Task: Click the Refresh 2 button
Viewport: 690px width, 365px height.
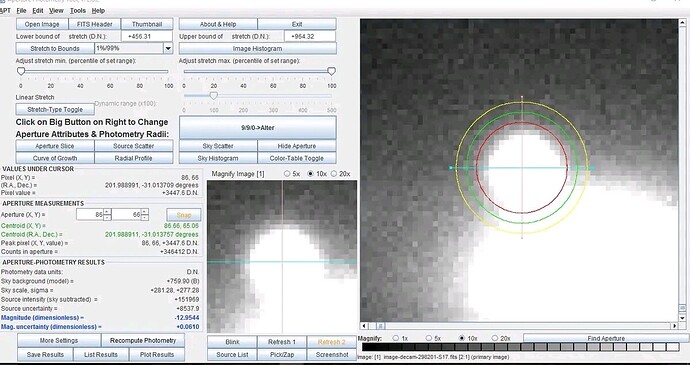Action: (x=332, y=342)
